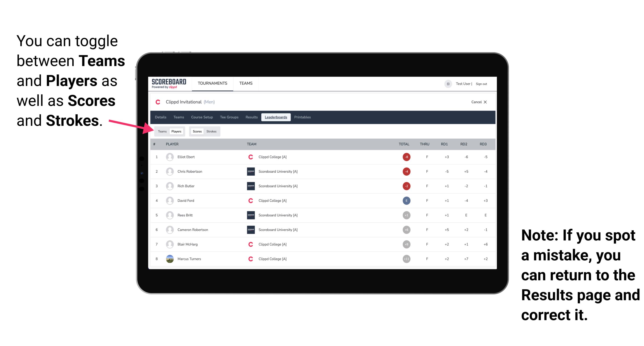The image size is (644, 346).
Task: Toggle to Strokes display mode
Action: pyautogui.click(x=212, y=131)
